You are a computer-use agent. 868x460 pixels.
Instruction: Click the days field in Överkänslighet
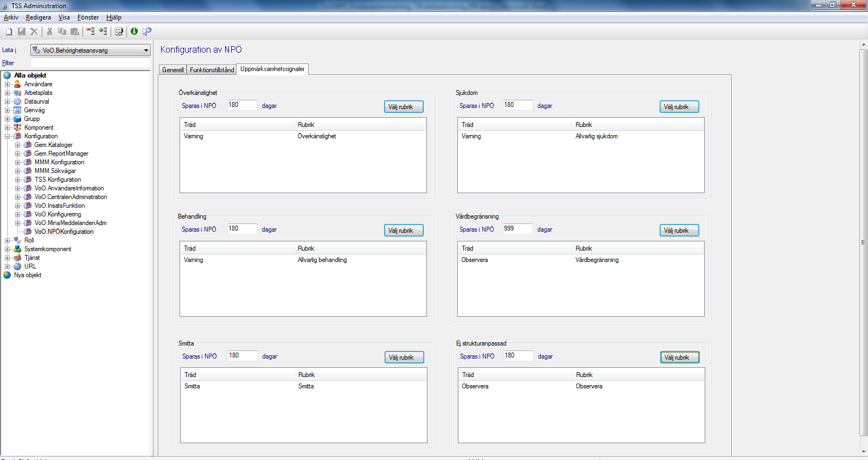pyautogui.click(x=242, y=105)
